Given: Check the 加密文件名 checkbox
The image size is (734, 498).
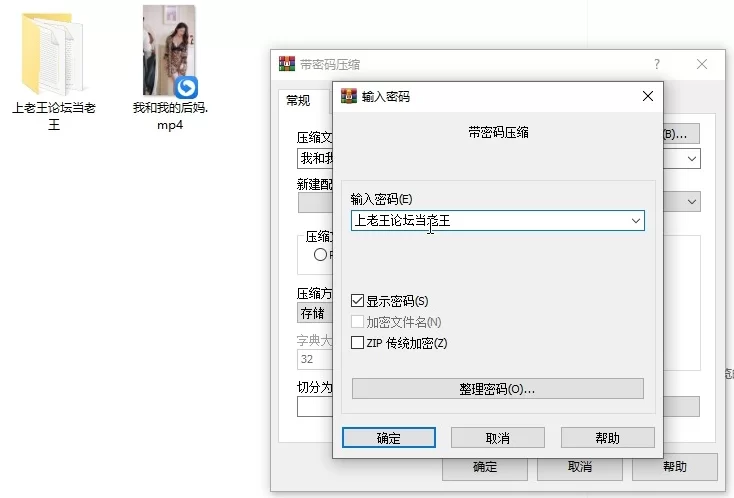Looking at the screenshot, I should [358, 322].
